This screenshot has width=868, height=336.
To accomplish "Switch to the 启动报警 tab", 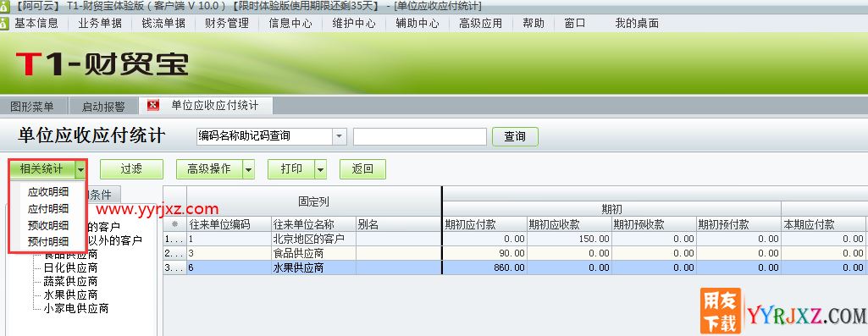I will point(103,107).
